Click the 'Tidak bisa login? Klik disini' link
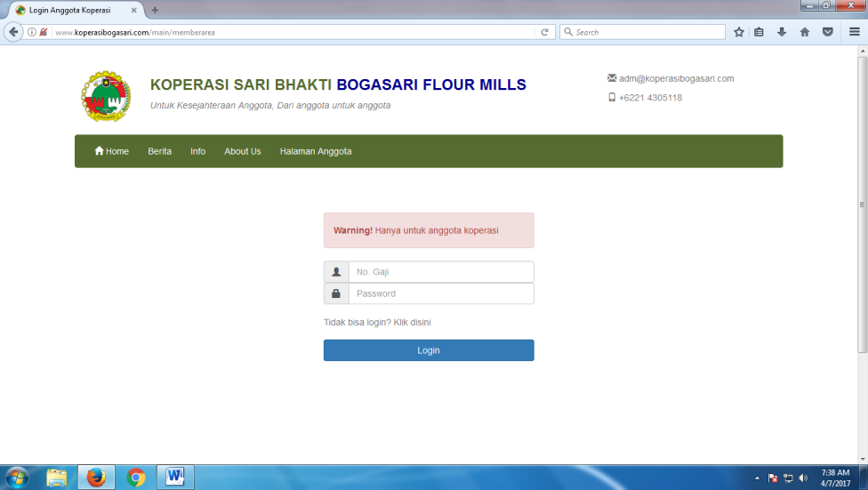 pyautogui.click(x=377, y=322)
